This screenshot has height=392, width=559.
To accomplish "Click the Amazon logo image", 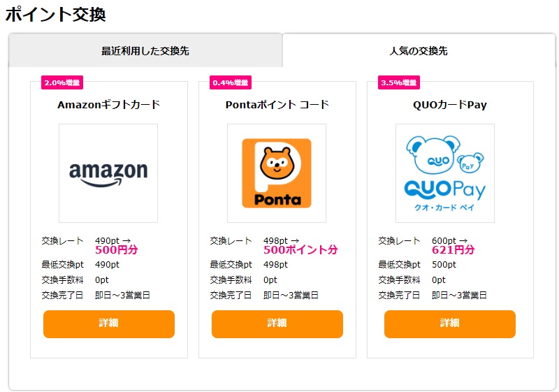I will [x=108, y=173].
